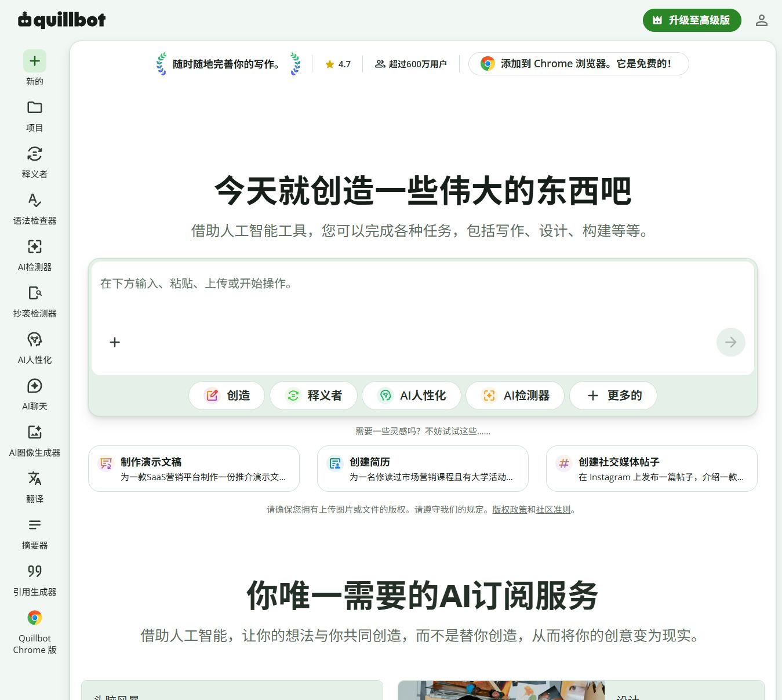This screenshot has height=700, width=782.
Task: Select the AI人性化 mode chip
Action: click(x=412, y=396)
